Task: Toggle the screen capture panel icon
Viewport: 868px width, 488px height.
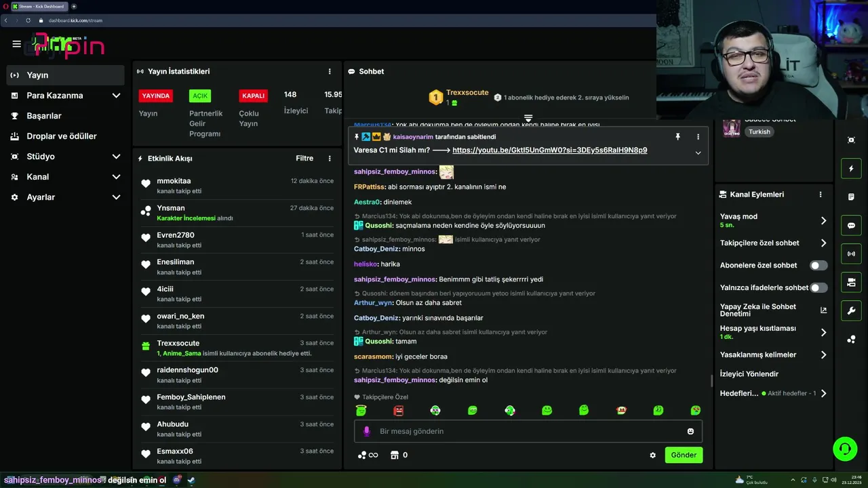Action: click(x=851, y=140)
